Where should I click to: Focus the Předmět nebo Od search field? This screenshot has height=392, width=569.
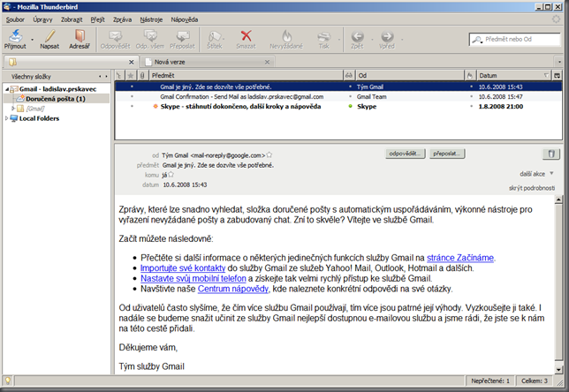tap(514, 39)
